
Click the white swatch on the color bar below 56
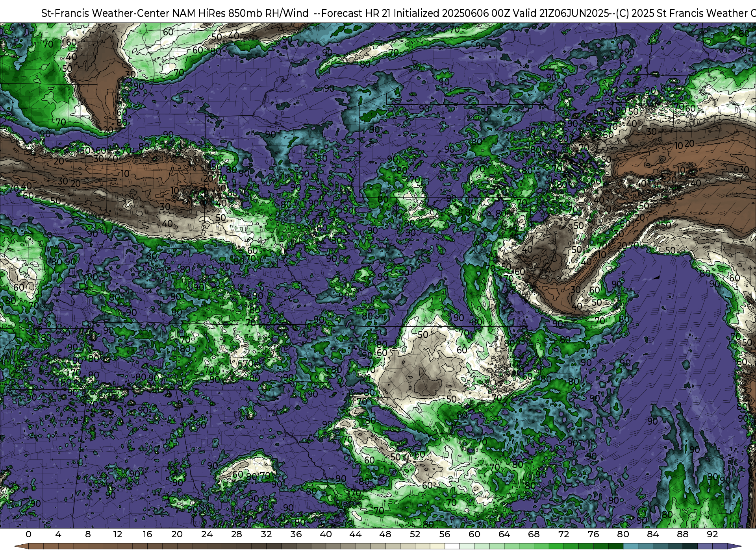tap(452, 546)
